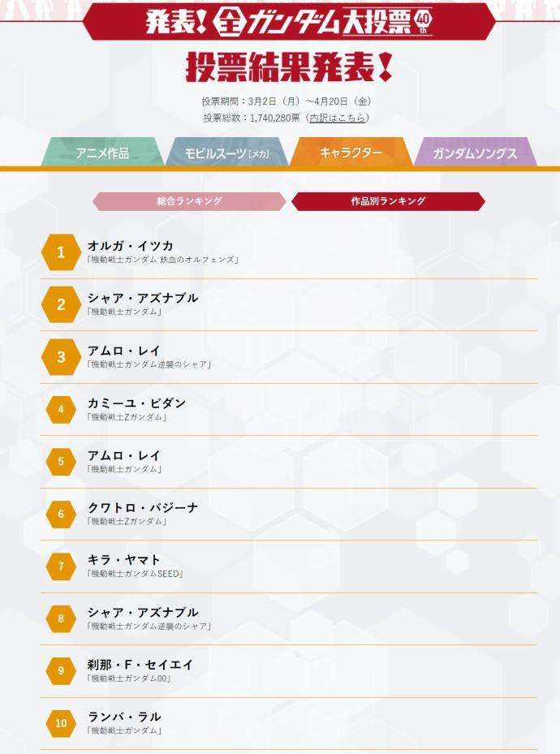Show the 総合ランキング view

[x=189, y=201]
